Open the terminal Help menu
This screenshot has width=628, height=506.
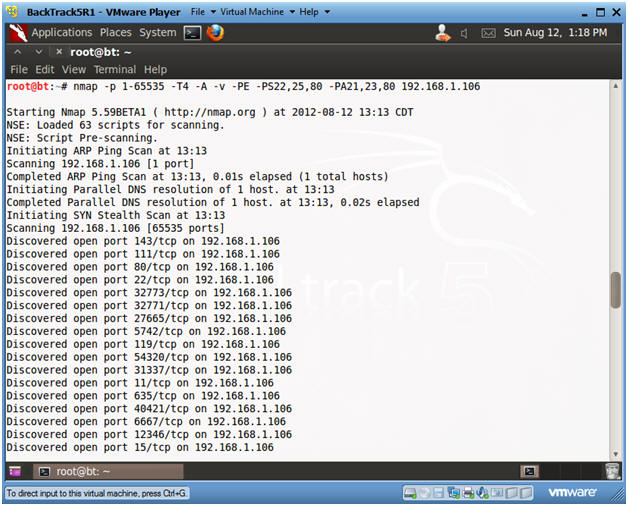point(155,70)
